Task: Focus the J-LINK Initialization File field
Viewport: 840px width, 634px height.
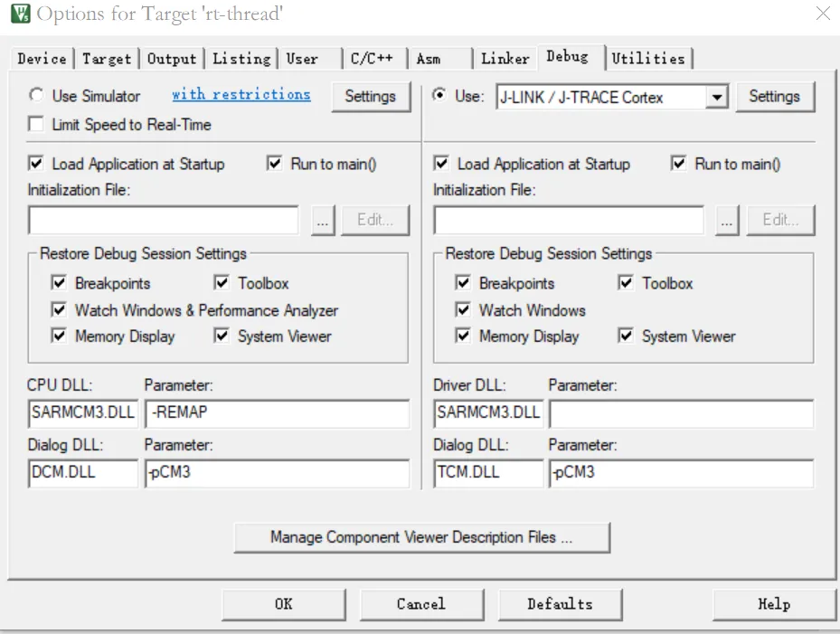Action: coord(569,221)
